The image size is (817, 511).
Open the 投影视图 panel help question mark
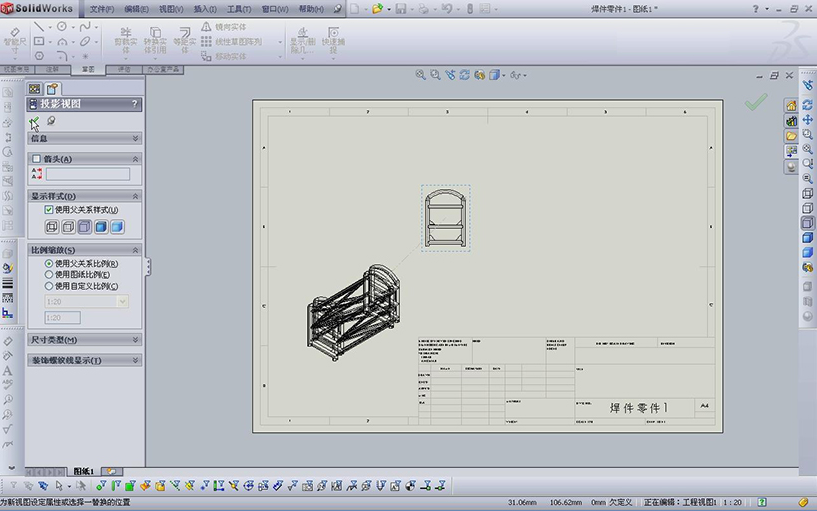pos(134,104)
